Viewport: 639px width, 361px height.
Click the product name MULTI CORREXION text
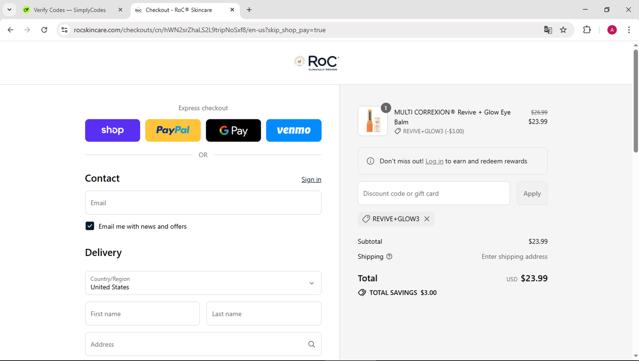(x=452, y=117)
